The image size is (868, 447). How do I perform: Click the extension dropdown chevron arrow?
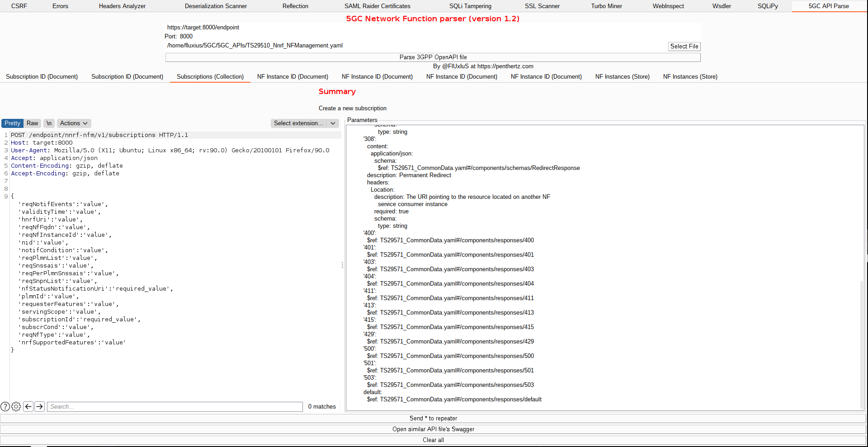333,123
